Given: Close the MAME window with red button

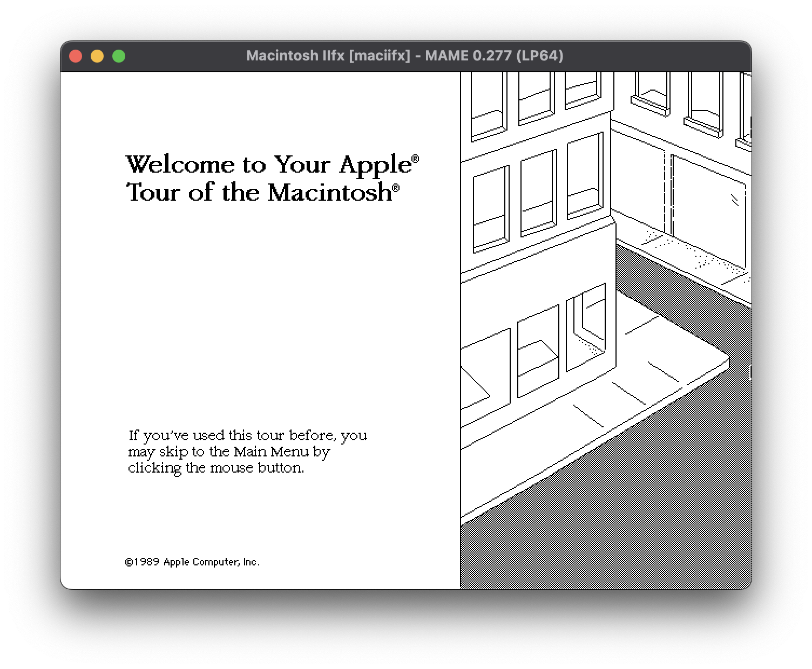Looking at the screenshot, I should click(x=76, y=56).
